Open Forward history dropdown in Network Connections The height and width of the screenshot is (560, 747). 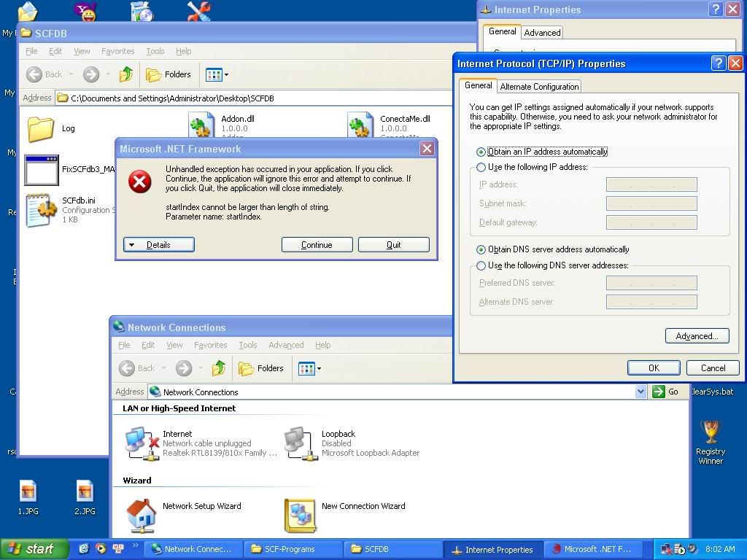[200, 368]
